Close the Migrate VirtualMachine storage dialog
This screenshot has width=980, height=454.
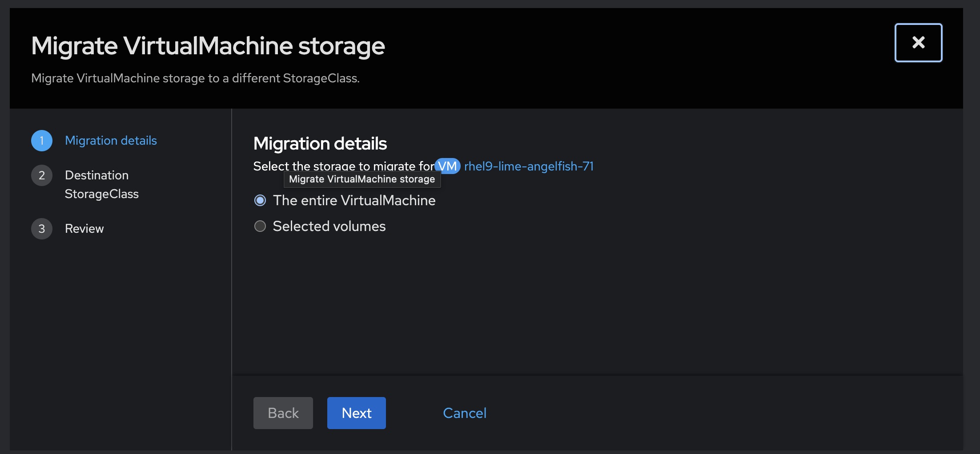(x=918, y=43)
